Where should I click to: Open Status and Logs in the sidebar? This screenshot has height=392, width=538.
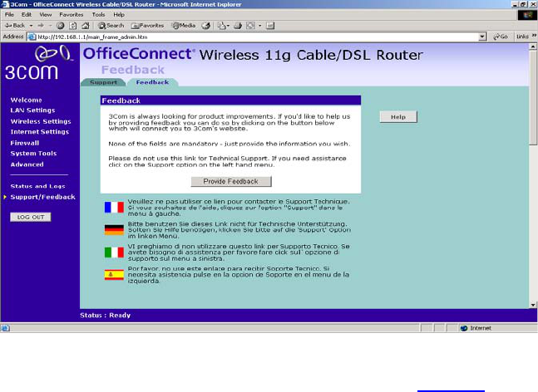click(x=37, y=186)
